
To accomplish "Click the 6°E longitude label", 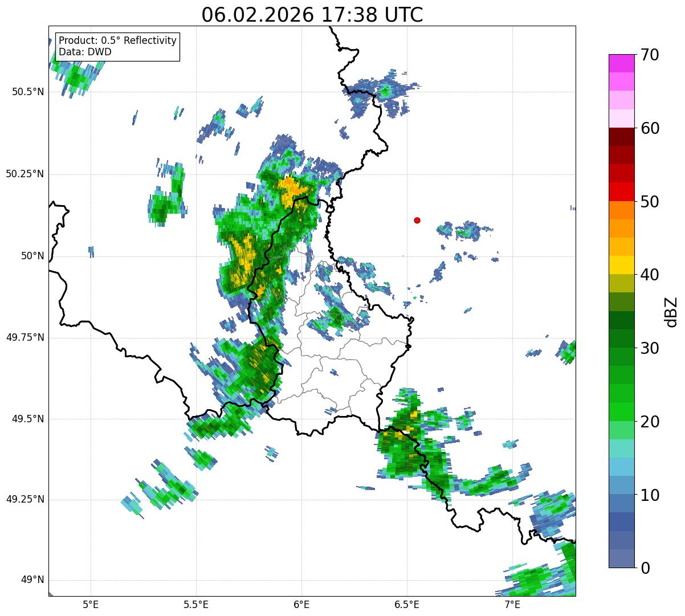I will [301, 605].
